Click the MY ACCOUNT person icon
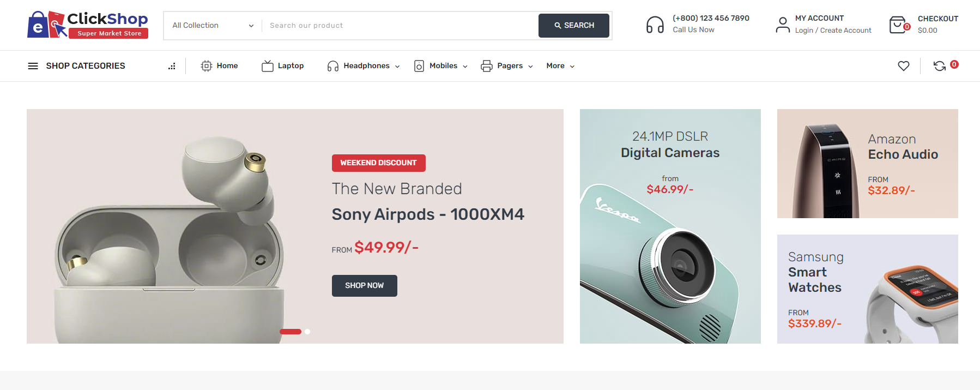This screenshot has height=390, width=980. (x=783, y=24)
